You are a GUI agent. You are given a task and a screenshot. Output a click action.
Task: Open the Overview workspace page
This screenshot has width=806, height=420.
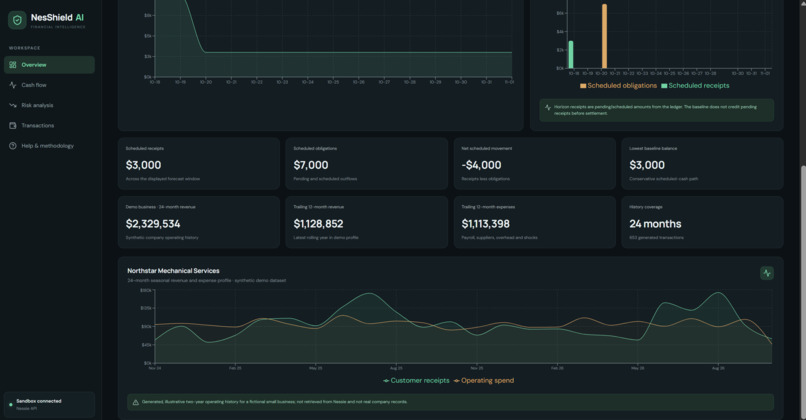(49, 65)
